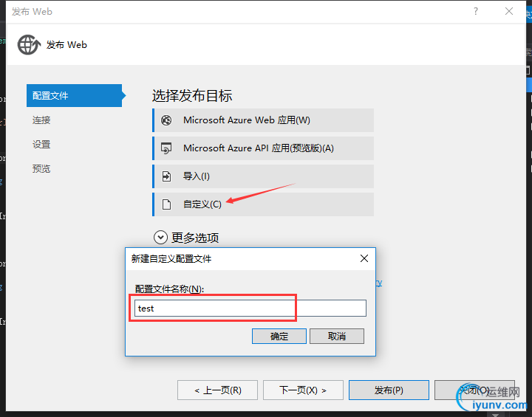The width and height of the screenshot is (532, 417).
Task: Click the 关闭(O) button
Action: 474,390
